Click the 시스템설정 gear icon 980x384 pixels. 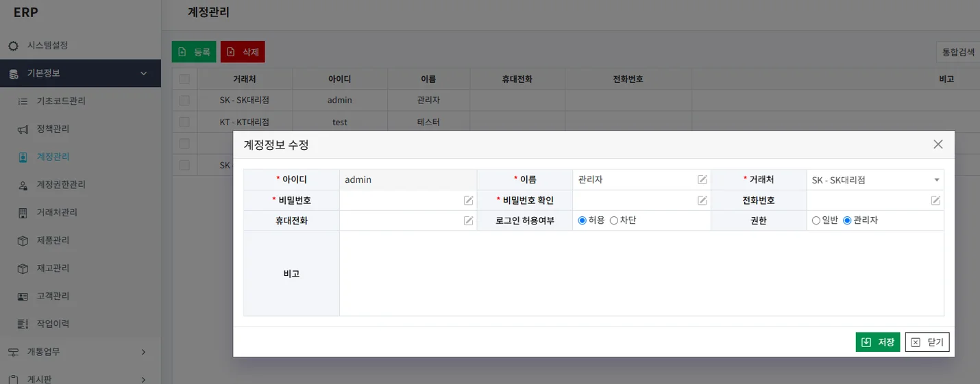tap(13, 46)
